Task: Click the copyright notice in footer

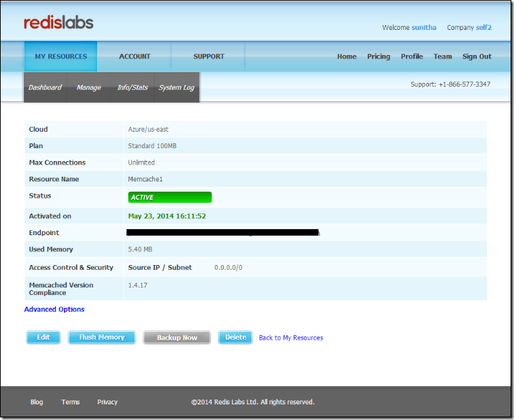Action: [x=253, y=402]
